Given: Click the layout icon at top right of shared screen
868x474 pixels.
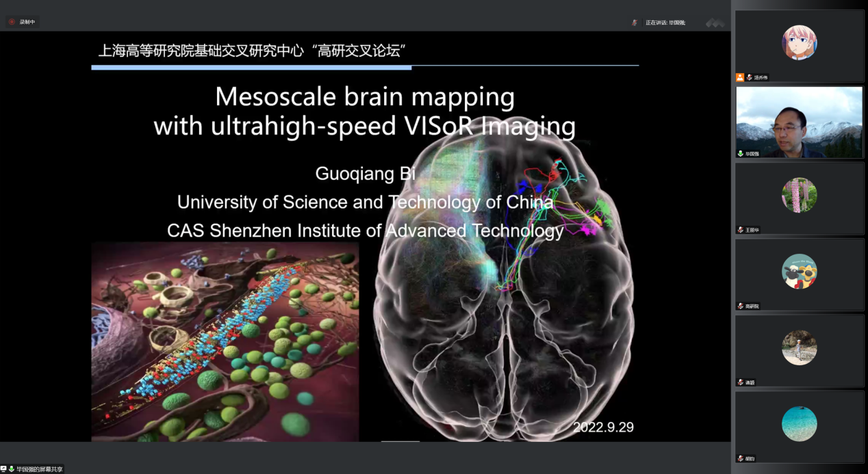Looking at the screenshot, I should 715,23.
